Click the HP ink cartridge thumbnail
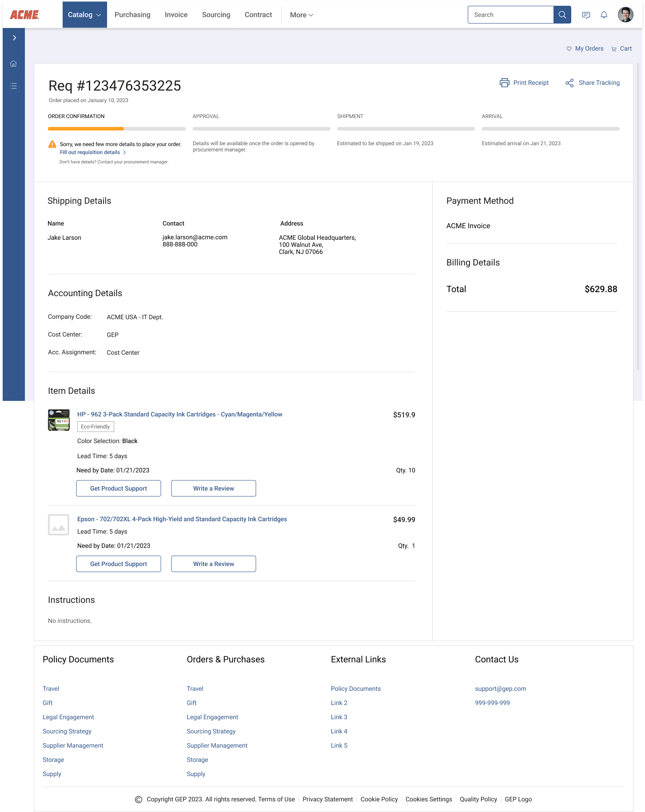This screenshot has width=645, height=812. (59, 420)
